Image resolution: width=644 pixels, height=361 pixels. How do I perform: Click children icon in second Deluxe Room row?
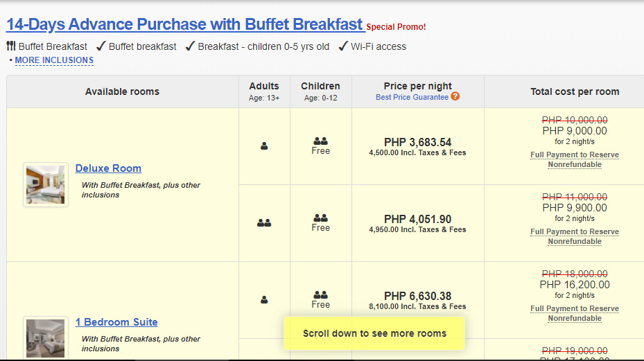tap(320, 218)
